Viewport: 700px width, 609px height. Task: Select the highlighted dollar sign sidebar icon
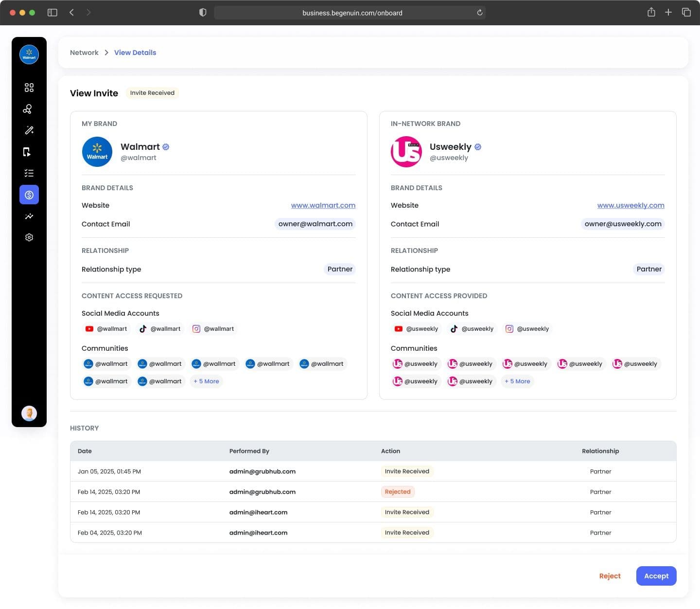tap(29, 195)
